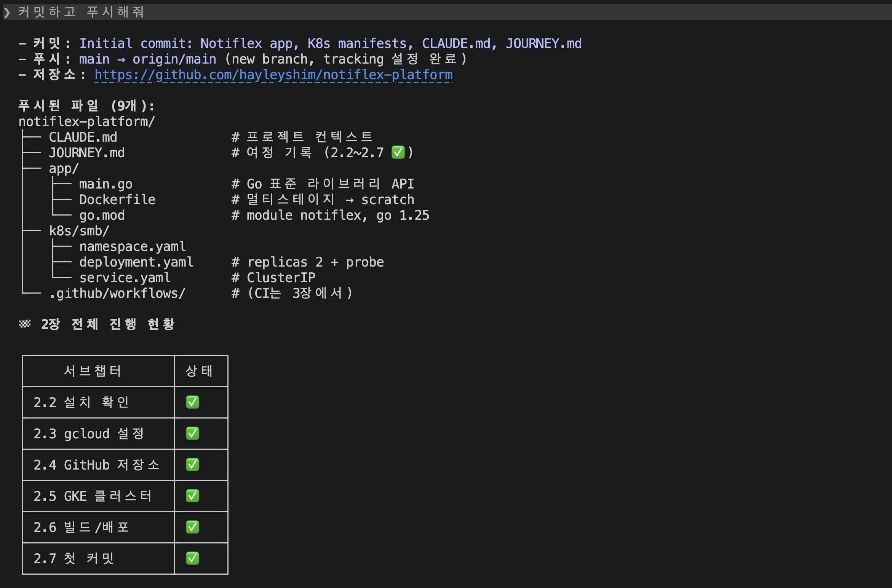
Task: Click the deployment.yaml file entry
Action: pyautogui.click(x=136, y=262)
